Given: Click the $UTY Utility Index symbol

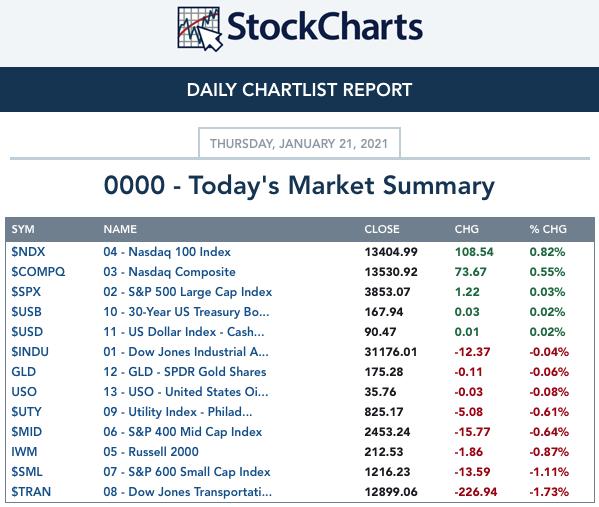Looking at the screenshot, I should [26, 411].
